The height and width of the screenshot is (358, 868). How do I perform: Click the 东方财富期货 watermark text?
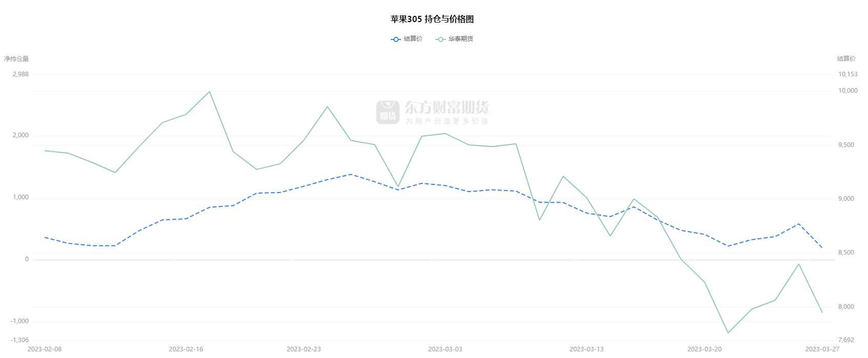(447, 107)
